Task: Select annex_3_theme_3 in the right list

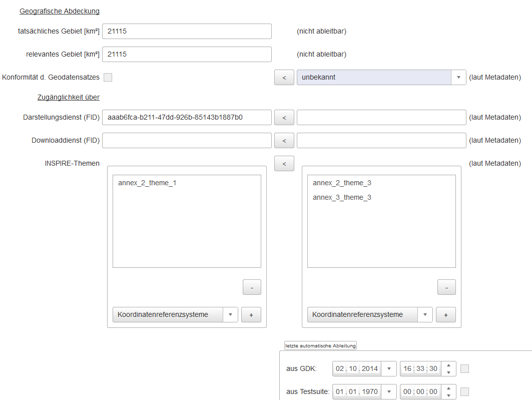Action: pyautogui.click(x=342, y=198)
